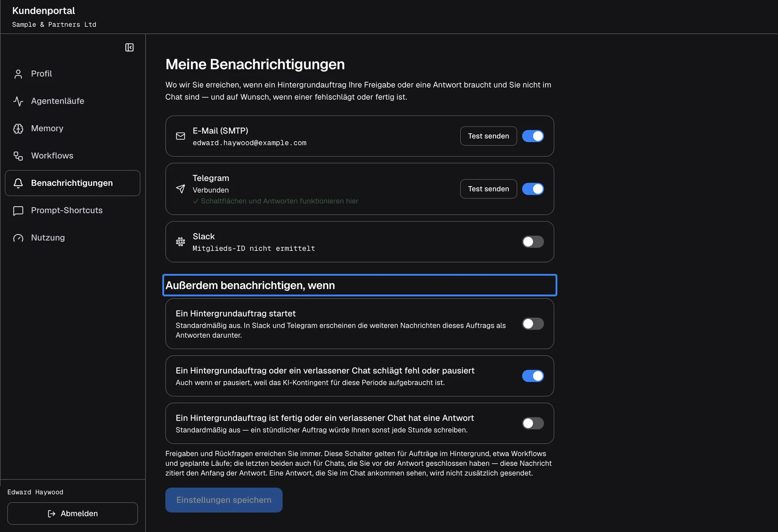The width and height of the screenshot is (778, 532).
Task: Switch to Workflows
Action: tap(73, 155)
